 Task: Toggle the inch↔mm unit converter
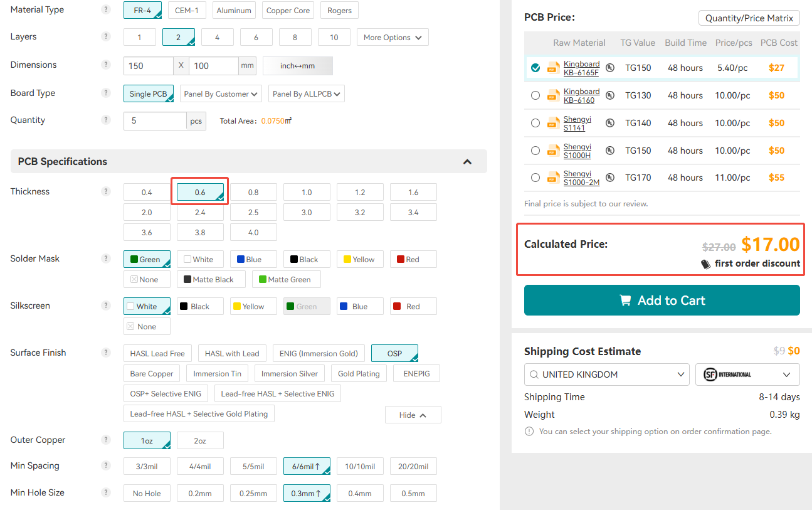pyautogui.click(x=298, y=65)
